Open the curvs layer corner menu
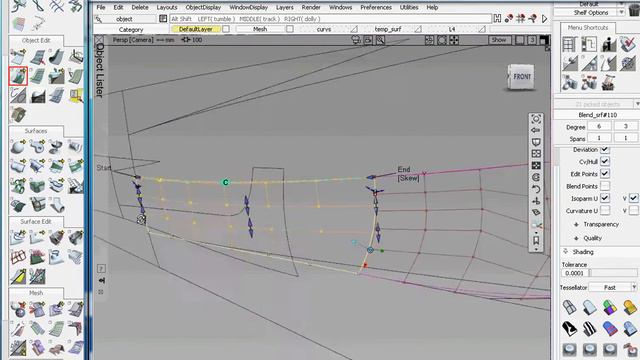 pyautogui.click(x=354, y=29)
